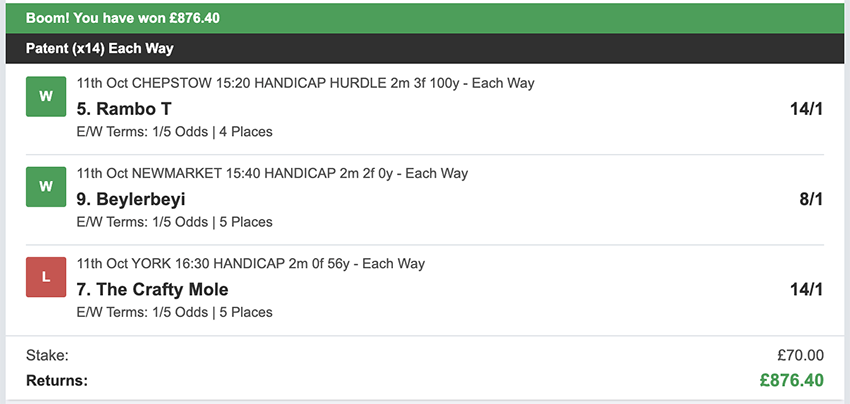Click the E/W terms text under Beylerbeyi
This screenshot has height=404, width=850.
[174, 222]
